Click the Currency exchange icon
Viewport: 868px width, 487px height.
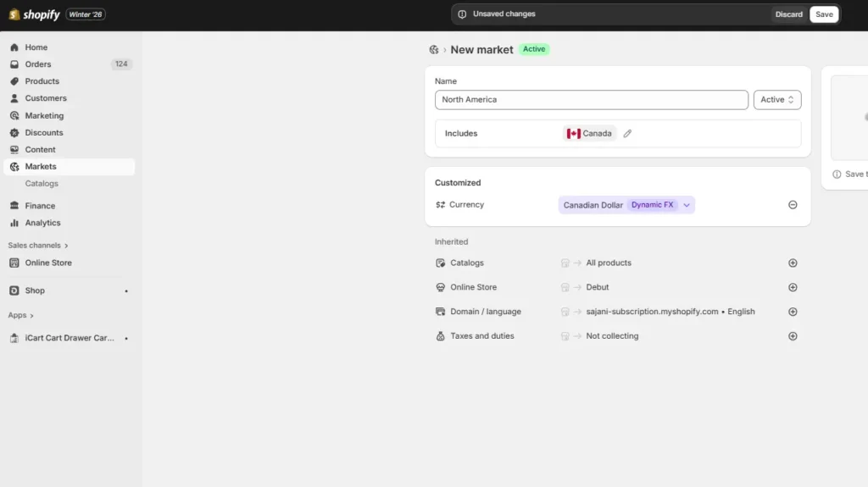[x=440, y=205]
